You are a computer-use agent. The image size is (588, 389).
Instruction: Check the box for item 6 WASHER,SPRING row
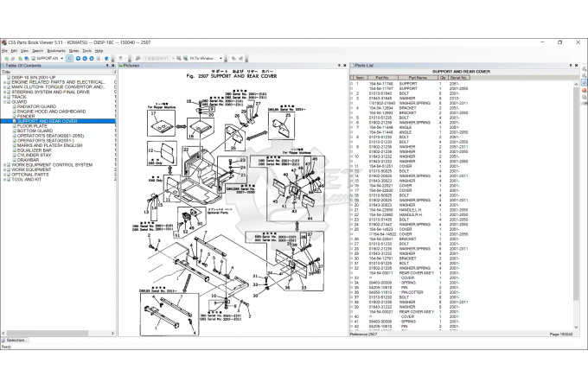coord(352,123)
